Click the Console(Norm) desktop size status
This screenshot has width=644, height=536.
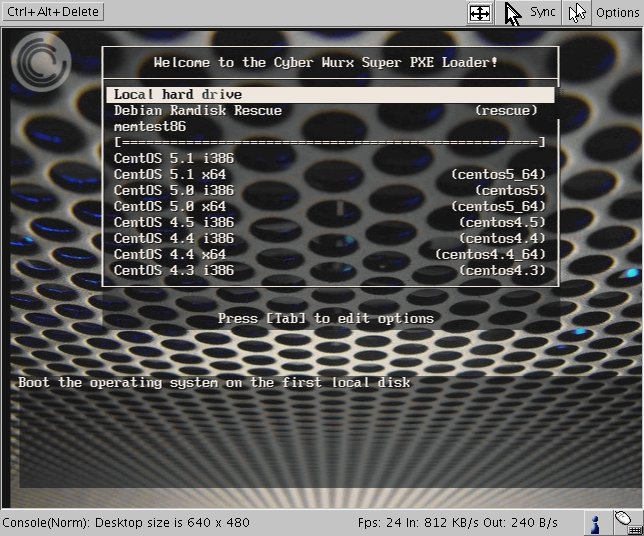pos(126,522)
